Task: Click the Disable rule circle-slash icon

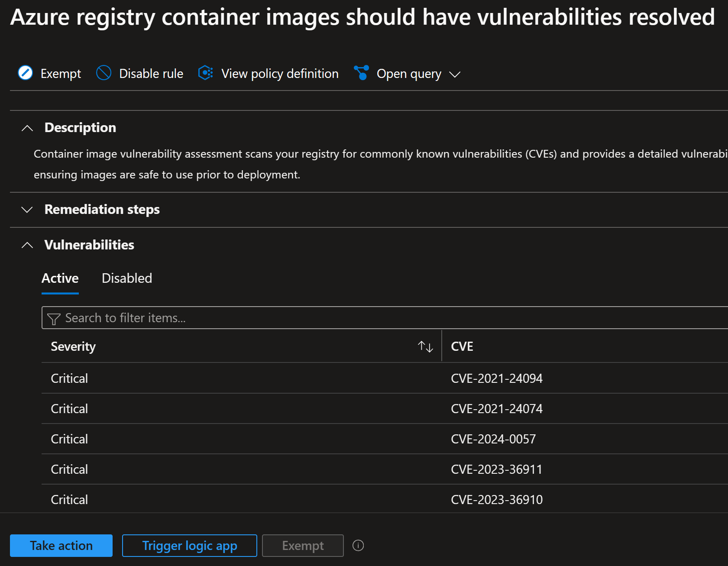Action: (104, 73)
